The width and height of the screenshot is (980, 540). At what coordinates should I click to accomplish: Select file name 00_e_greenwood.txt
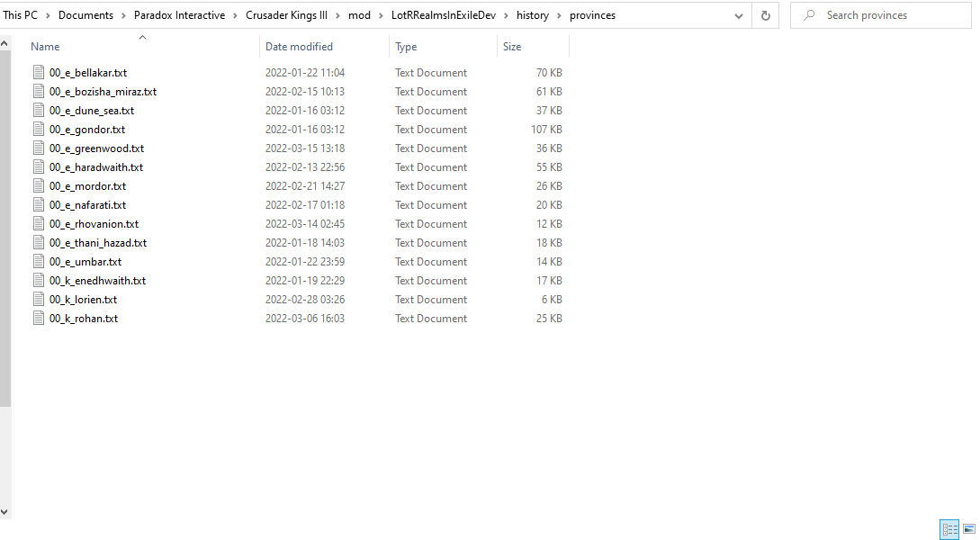pyautogui.click(x=97, y=148)
